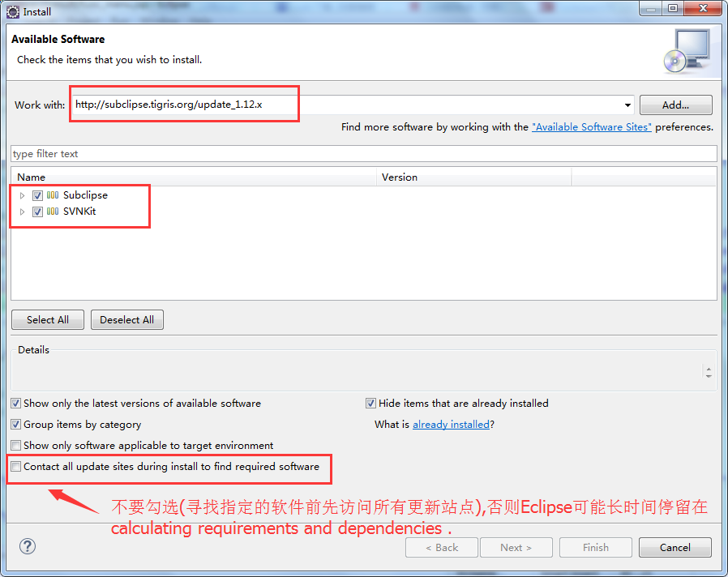This screenshot has width=728, height=577.
Task: Expand the SVNKit tree node
Action: [x=22, y=212]
